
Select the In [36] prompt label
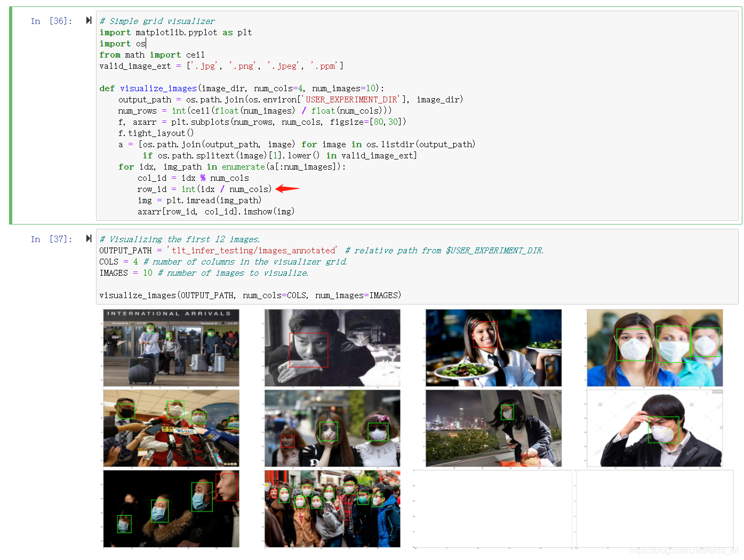click(x=51, y=21)
